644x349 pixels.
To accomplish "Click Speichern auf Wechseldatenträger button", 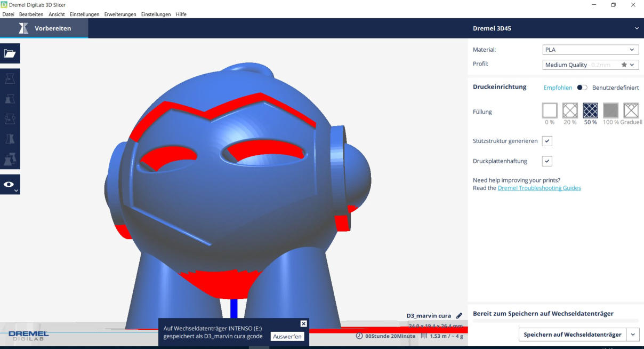I will (x=573, y=335).
